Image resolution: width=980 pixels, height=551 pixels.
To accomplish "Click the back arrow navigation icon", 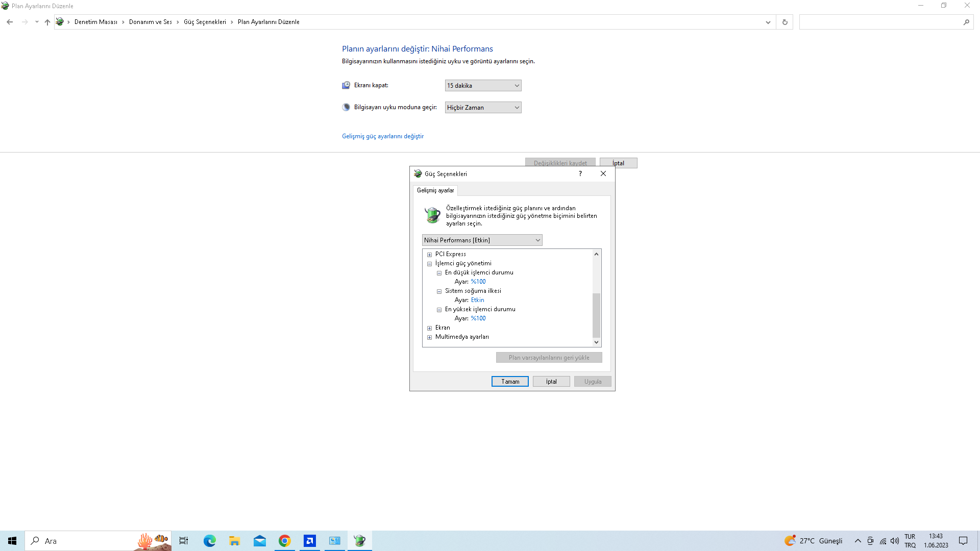I will [10, 22].
